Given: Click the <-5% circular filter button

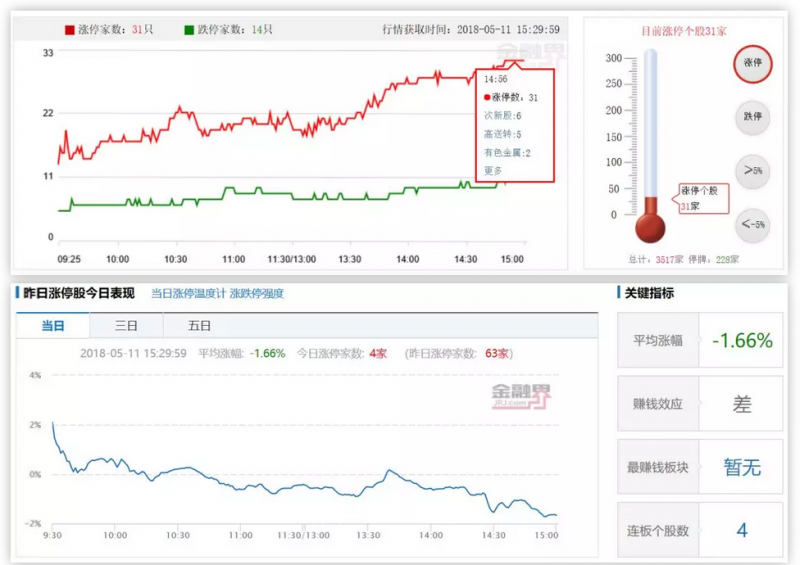Looking at the screenshot, I should 752,225.
